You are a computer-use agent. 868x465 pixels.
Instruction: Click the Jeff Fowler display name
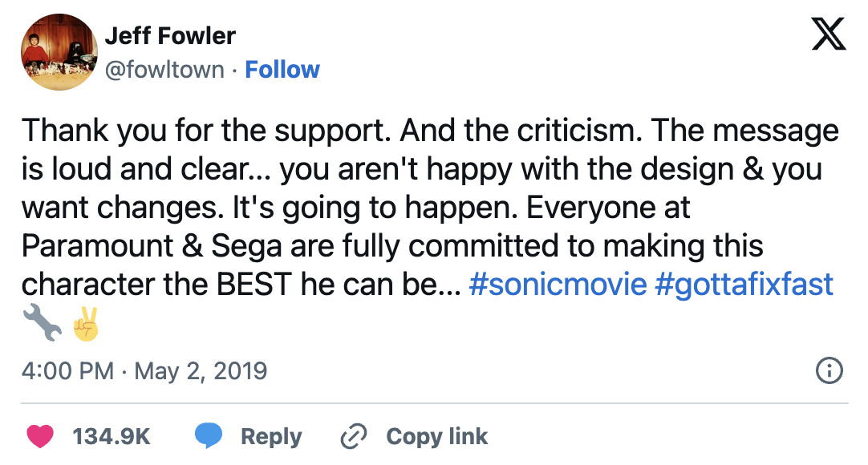coord(170,36)
